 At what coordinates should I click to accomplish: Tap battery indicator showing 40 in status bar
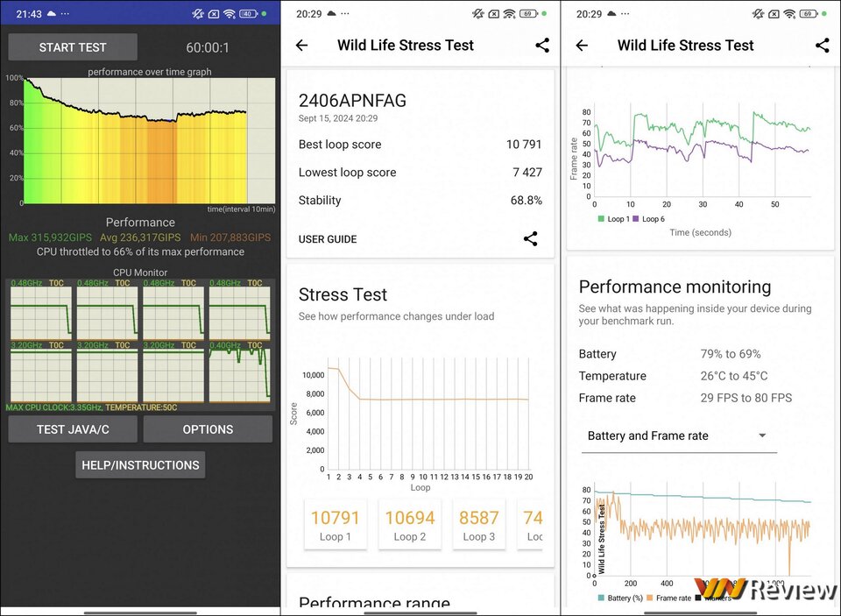[248, 14]
